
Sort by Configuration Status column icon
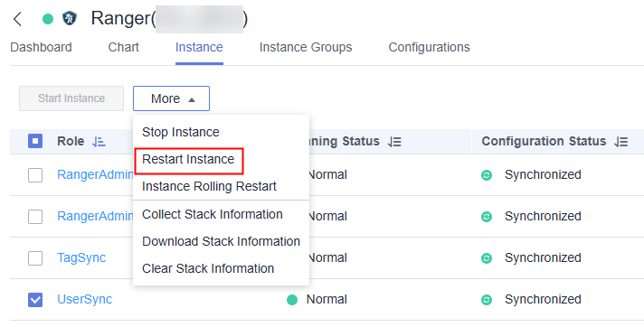point(621,142)
